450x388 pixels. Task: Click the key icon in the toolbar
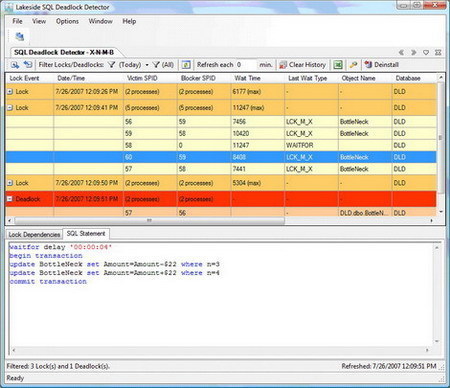tap(353, 65)
